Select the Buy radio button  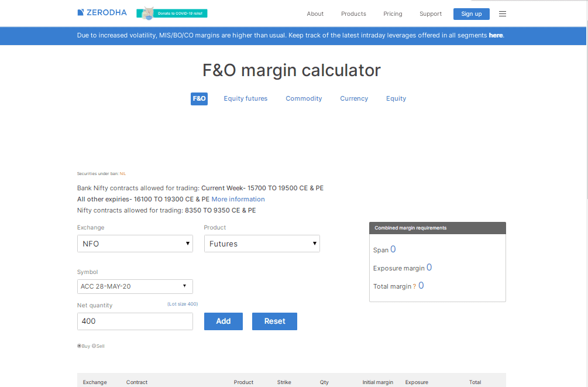79,346
